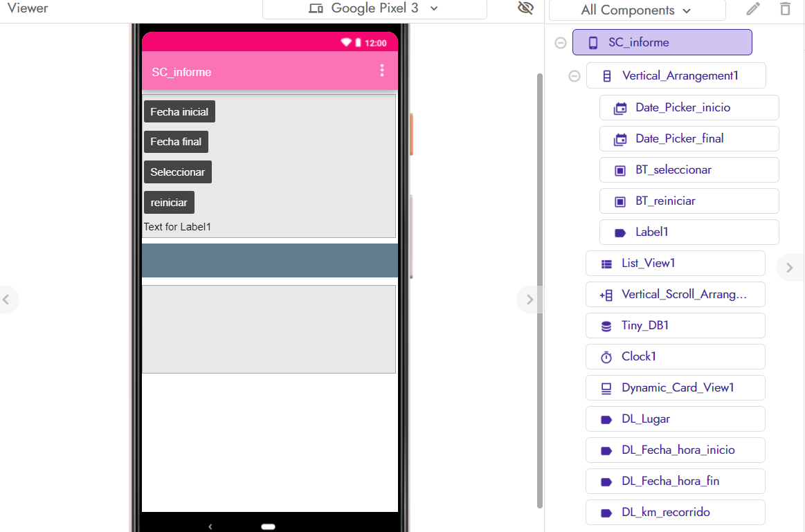Select DL_Fecha_hora_fin in the component tree
805x532 pixels.
pyautogui.click(x=675, y=481)
